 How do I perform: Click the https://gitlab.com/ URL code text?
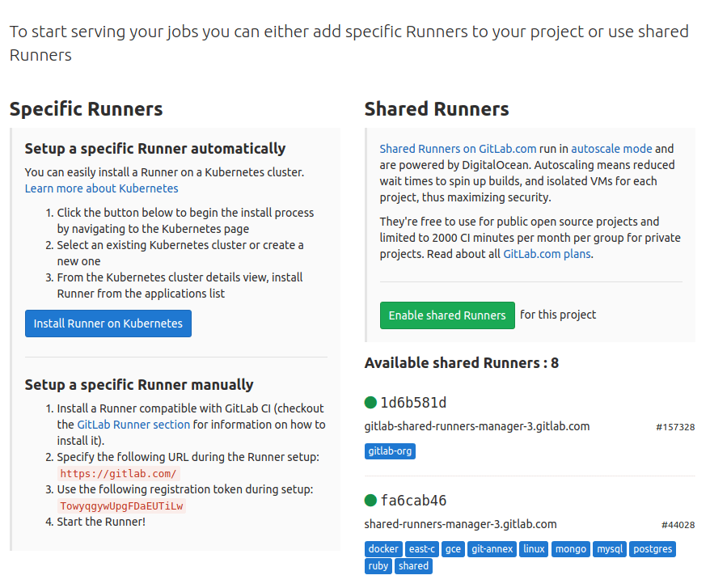[118, 474]
